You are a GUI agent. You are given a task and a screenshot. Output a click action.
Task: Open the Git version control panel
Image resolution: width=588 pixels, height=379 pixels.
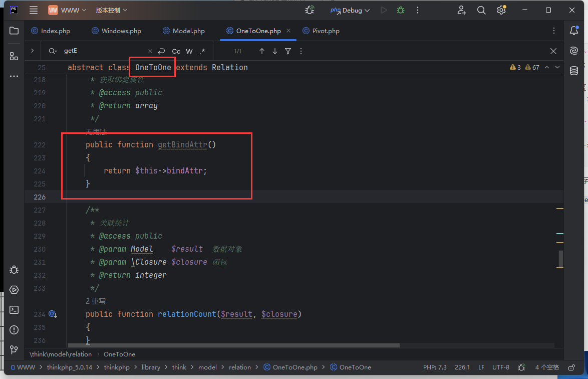click(x=14, y=350)
